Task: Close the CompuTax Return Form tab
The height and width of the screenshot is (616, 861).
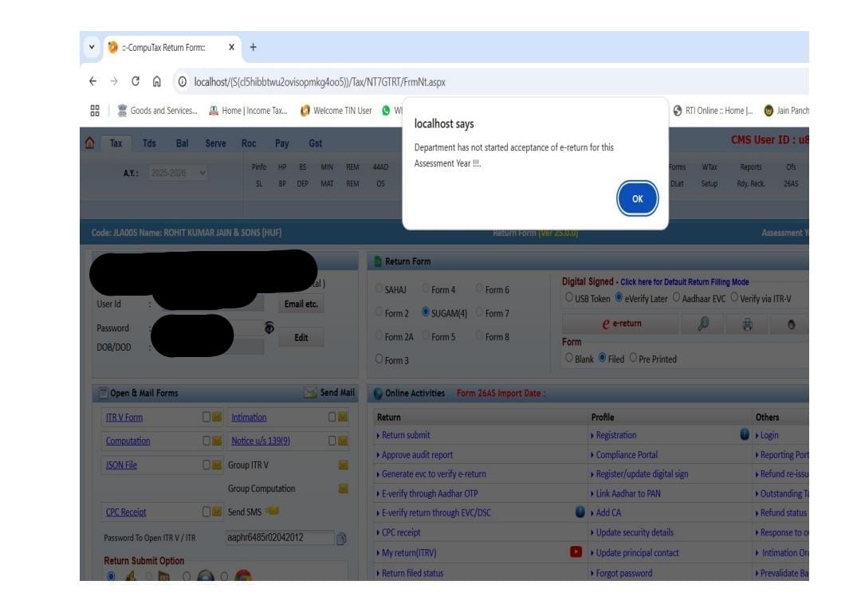Action: click(232, 47)
